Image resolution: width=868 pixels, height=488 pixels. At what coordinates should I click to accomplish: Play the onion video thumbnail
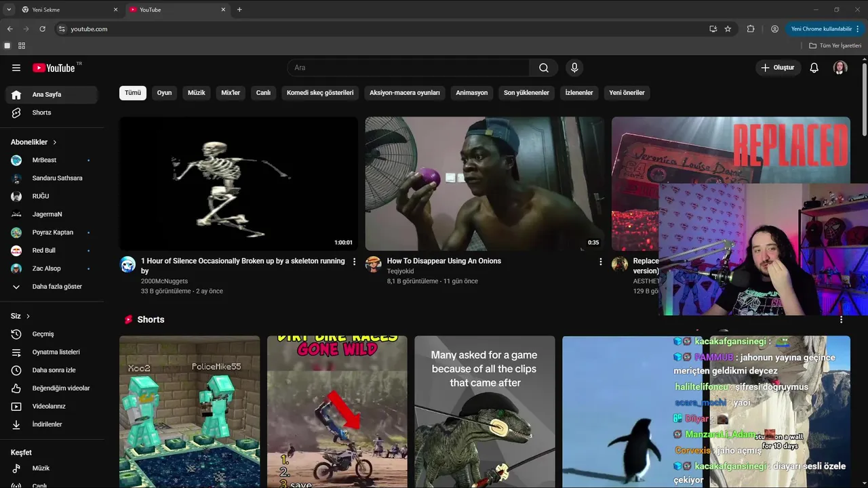pyautogui.click(x=485, y=184)
